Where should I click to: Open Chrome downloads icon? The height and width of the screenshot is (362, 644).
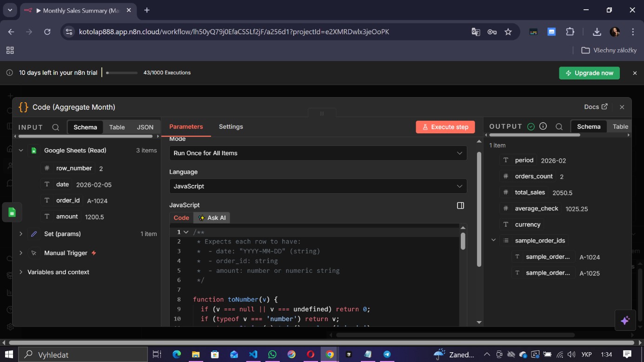[x=597, y=32]
